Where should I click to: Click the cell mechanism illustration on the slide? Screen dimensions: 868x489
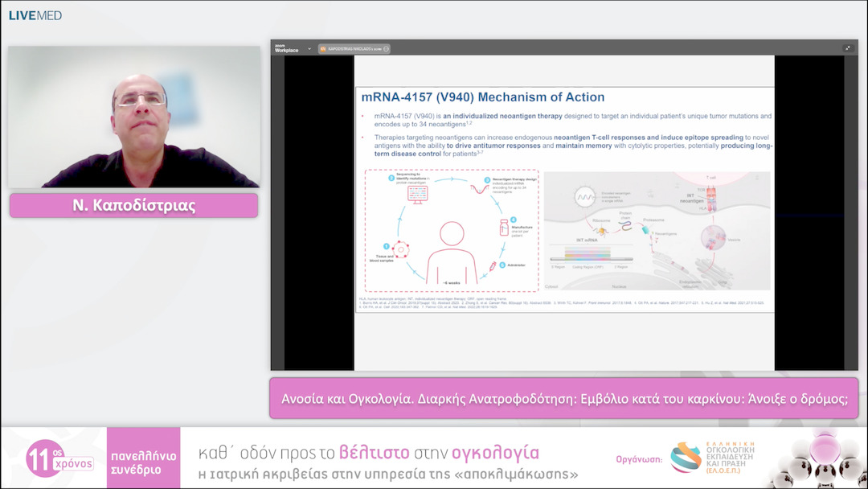click(657, 230)
